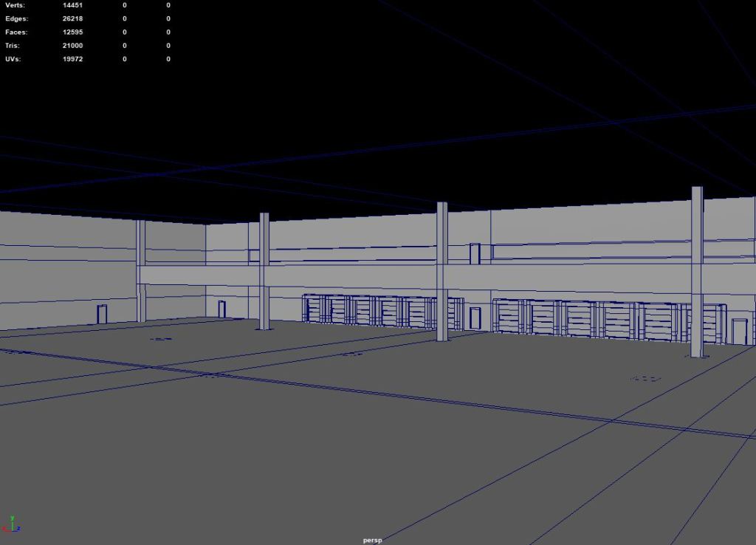The image size is (756, 545).
Task: Select the door at far right wall edge
Action: pyautogui.click(x=739, y=331)
